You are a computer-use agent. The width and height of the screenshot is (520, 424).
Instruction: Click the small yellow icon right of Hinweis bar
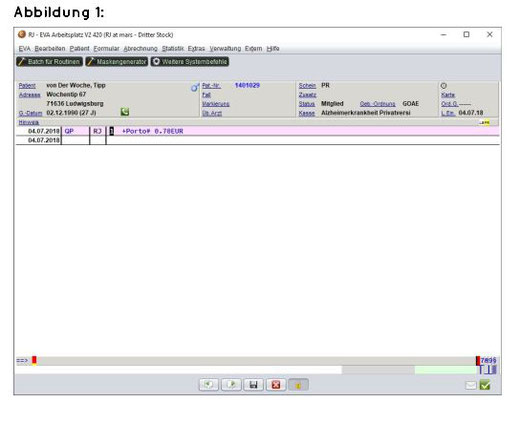[x=485, y=123]
